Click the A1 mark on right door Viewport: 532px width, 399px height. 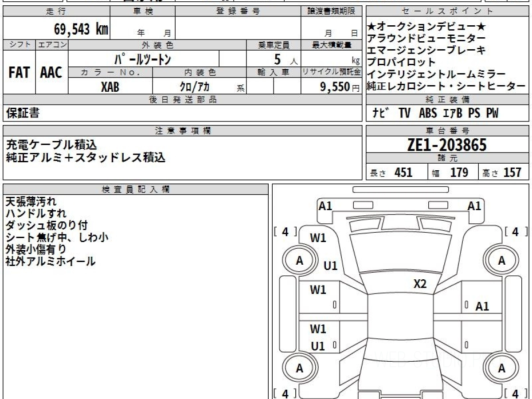coord(482,306)
